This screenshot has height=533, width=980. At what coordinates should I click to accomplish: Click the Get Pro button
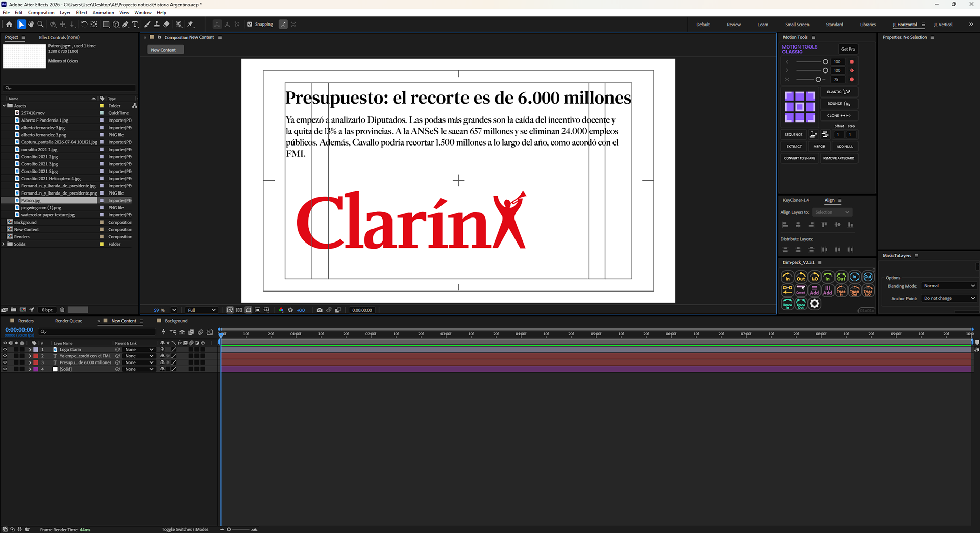pos(848,49)
